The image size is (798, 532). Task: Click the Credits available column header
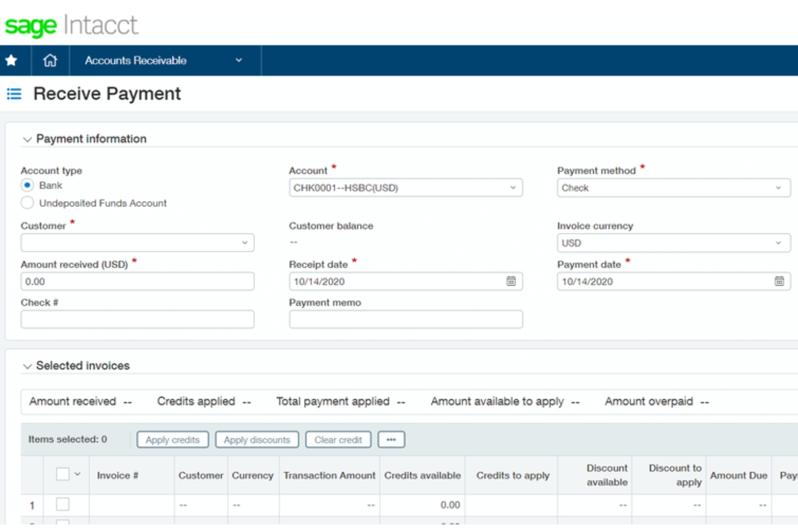[x=423, y=475]
